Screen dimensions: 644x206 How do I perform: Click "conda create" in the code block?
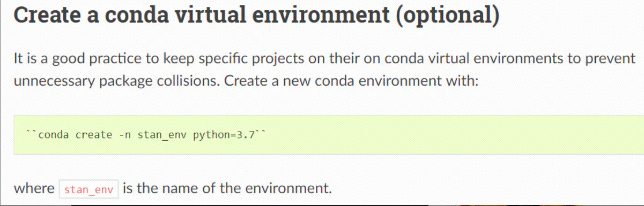tap(75, 135)
